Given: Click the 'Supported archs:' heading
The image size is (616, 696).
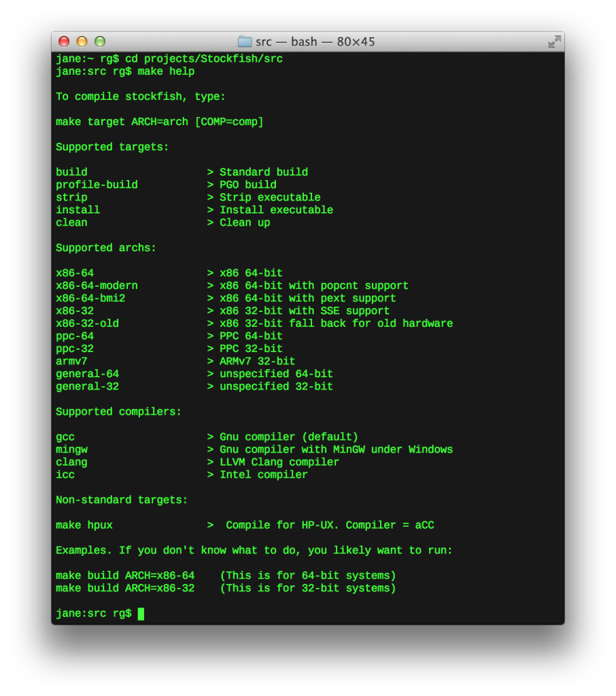Looking at the screenshot, I should point(106,247).
